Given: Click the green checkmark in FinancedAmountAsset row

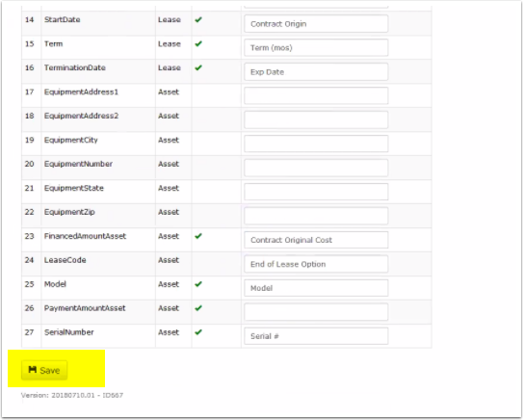Looking at the screenshot, I should [198, 236].
